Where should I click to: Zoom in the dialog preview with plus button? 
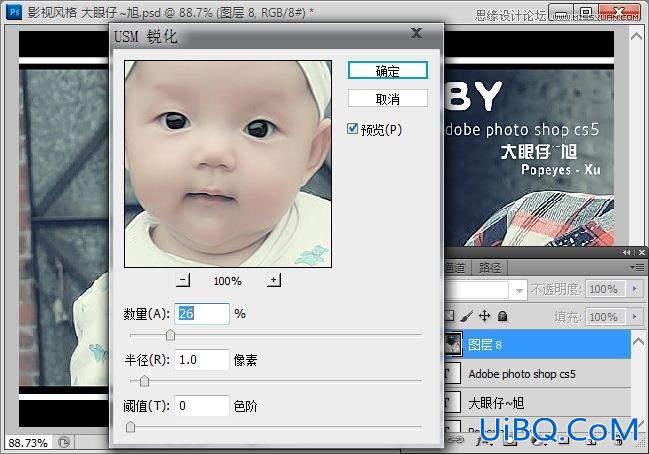pos(274,280)
